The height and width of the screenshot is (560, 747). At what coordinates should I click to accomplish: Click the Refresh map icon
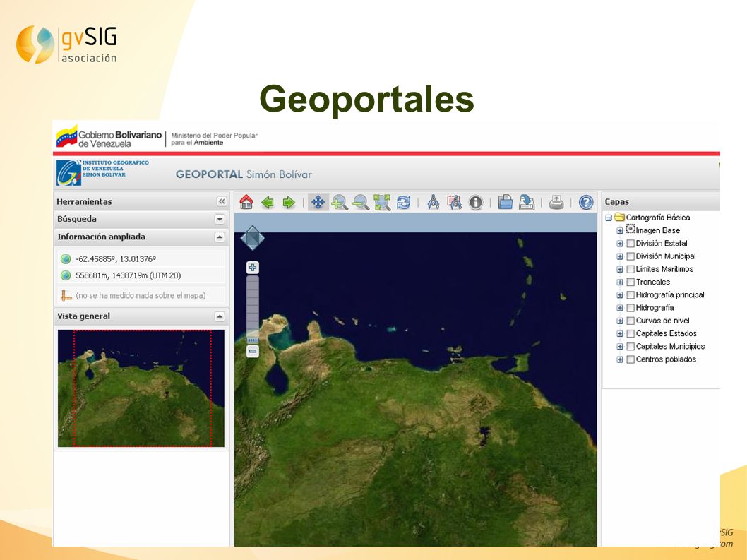click(404, 203)
